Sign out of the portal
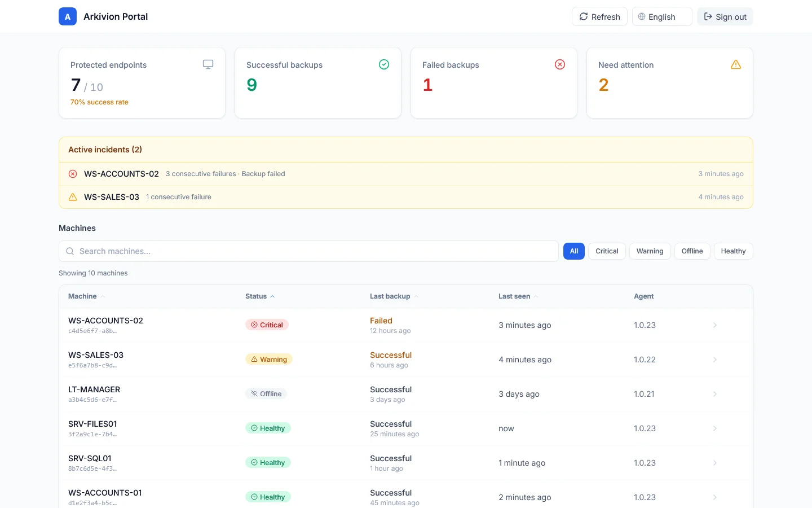This screenshot has width=812, height=508. pos(725,16)
